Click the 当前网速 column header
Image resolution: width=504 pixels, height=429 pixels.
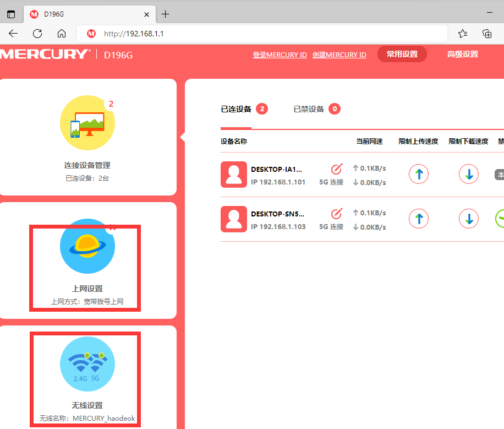point(369,142)
